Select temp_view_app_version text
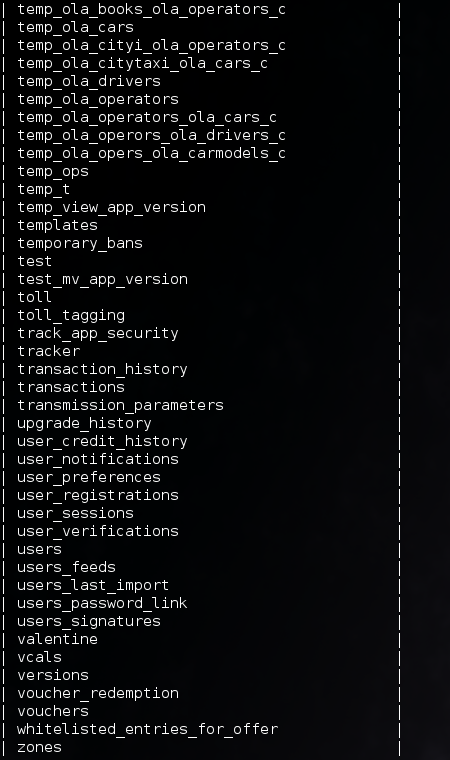 (x=112, y=207)
